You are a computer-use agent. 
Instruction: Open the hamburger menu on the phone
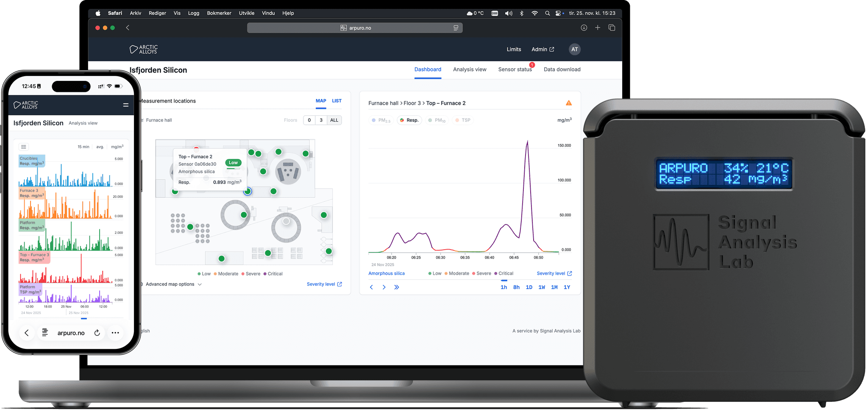pos(126,105)
